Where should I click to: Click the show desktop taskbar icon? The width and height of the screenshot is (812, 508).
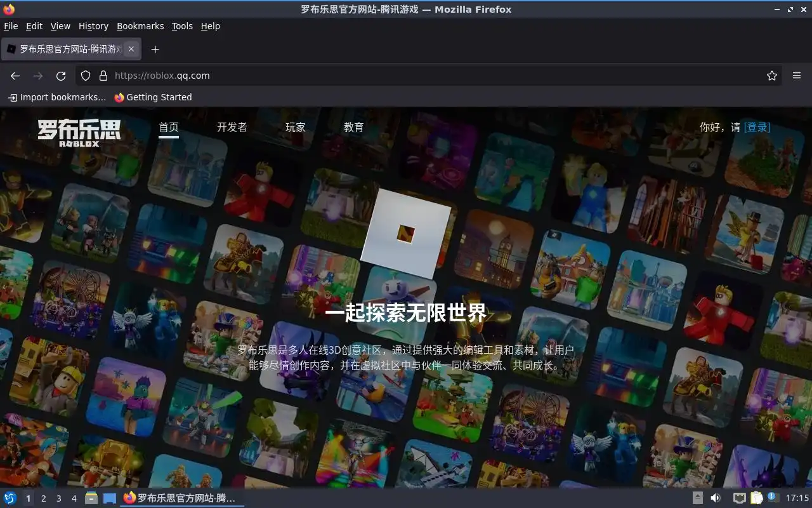point(110,498)
